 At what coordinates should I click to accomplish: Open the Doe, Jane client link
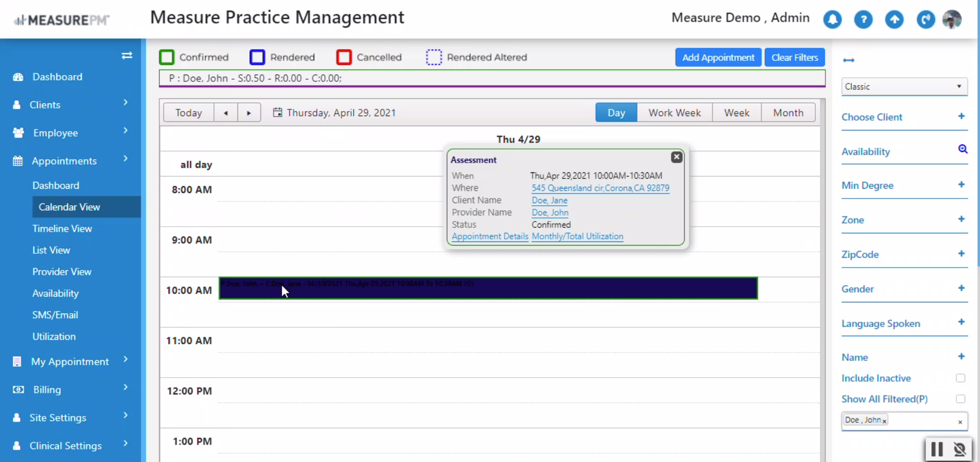pos(550,201)
